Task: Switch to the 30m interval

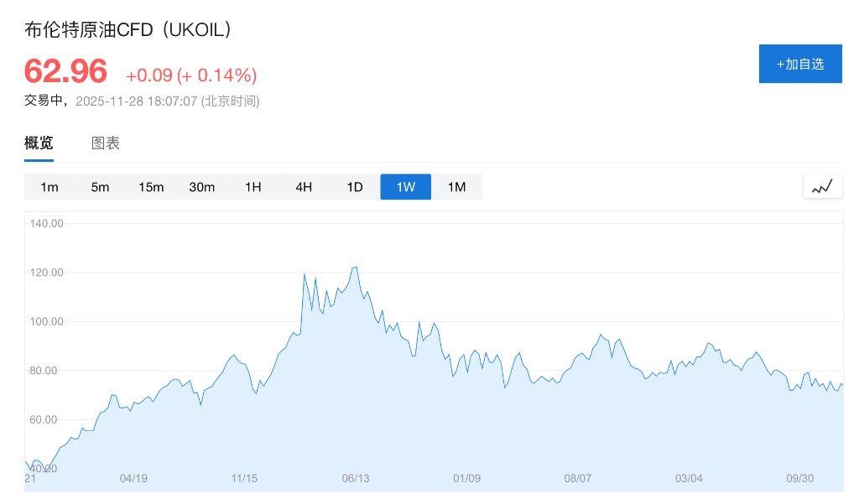Action: click(x=202, y=187)
